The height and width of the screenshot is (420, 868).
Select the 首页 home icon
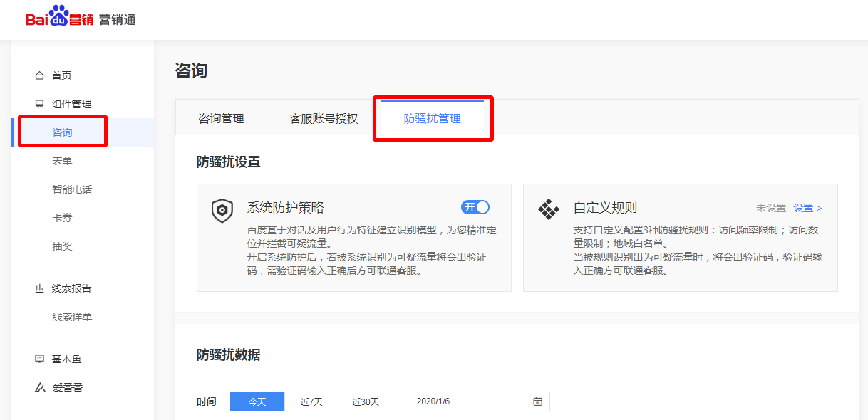pyautogui.click(x=39, y=74)
